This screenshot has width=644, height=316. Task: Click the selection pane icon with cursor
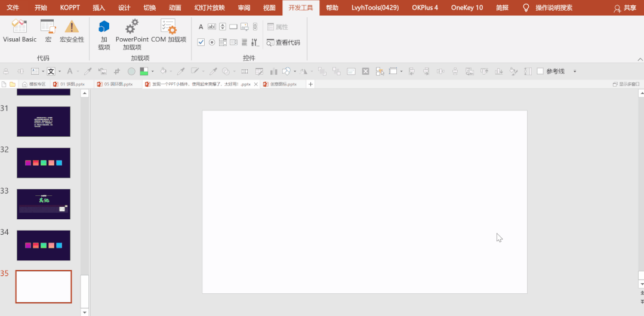click(x=380, y=72)
